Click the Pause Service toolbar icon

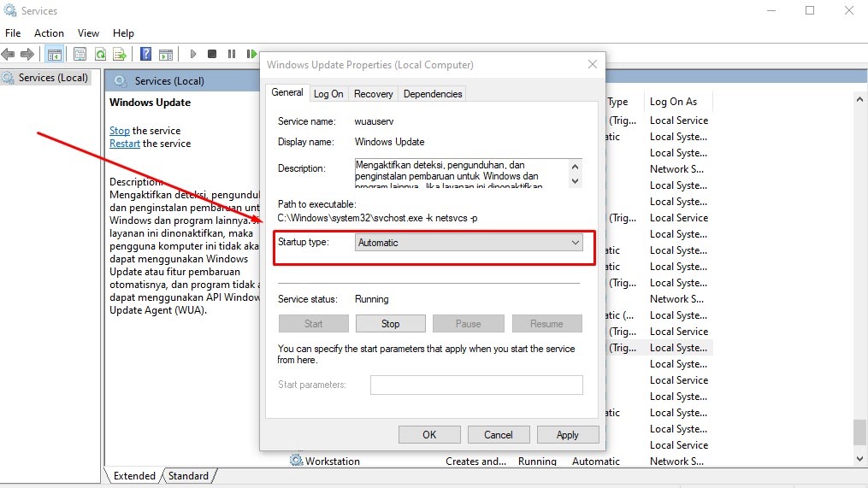[x=232, y=54]
